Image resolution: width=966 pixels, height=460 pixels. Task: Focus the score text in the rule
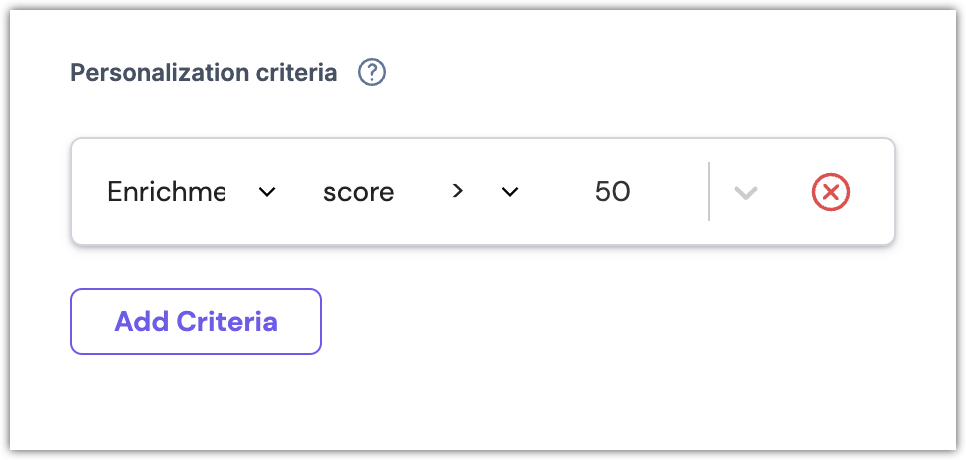click(358, 191)
